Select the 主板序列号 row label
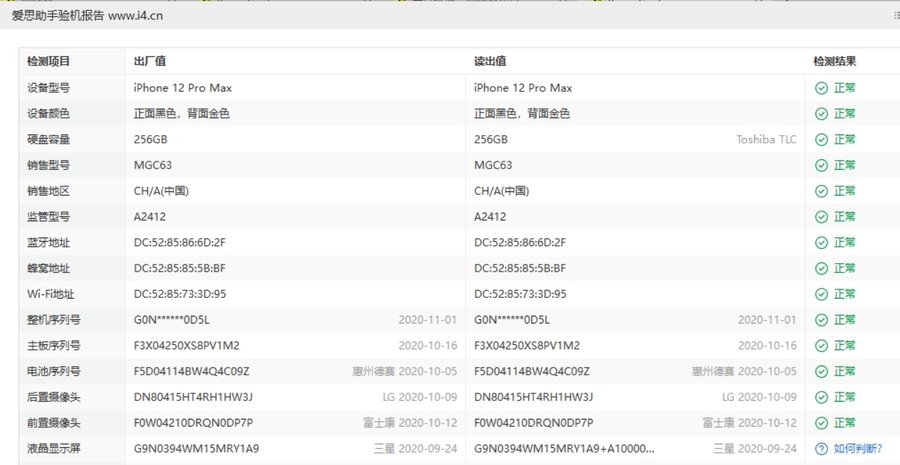This screenshot has width=900, height=465. [x=53, y=346]
